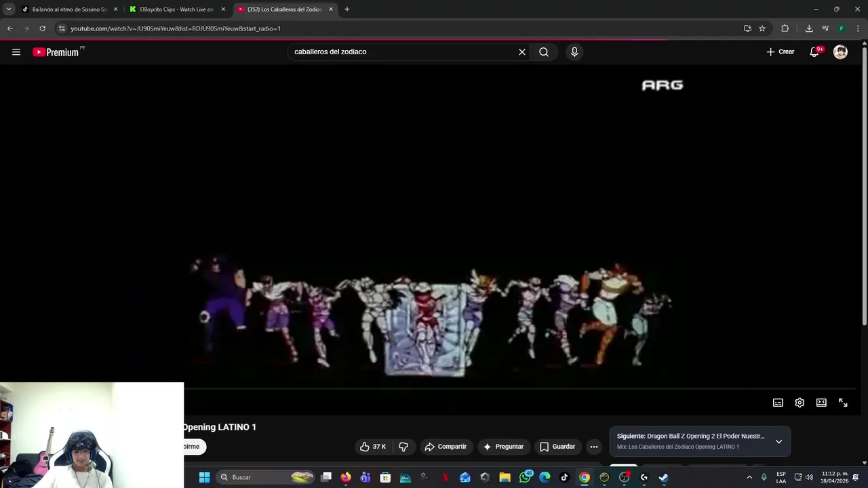The image size is (868, 488).
Task: Open the tab search dropdown
Action: 9,9
